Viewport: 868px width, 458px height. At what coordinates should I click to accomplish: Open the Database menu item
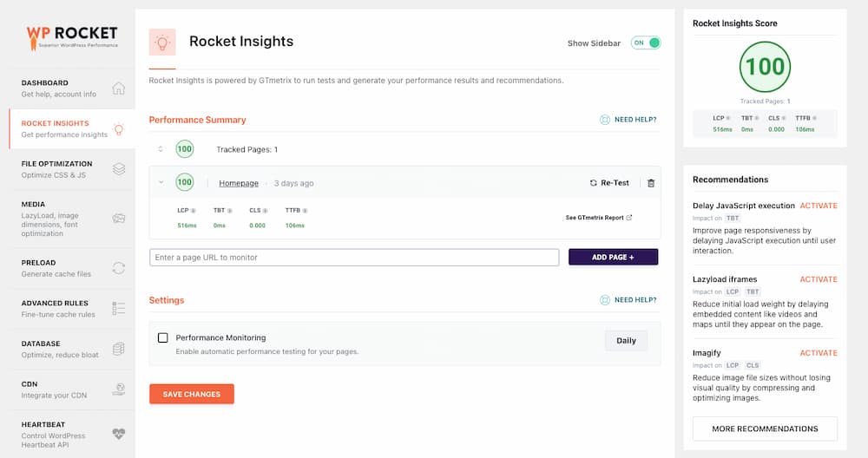(72, 349)
